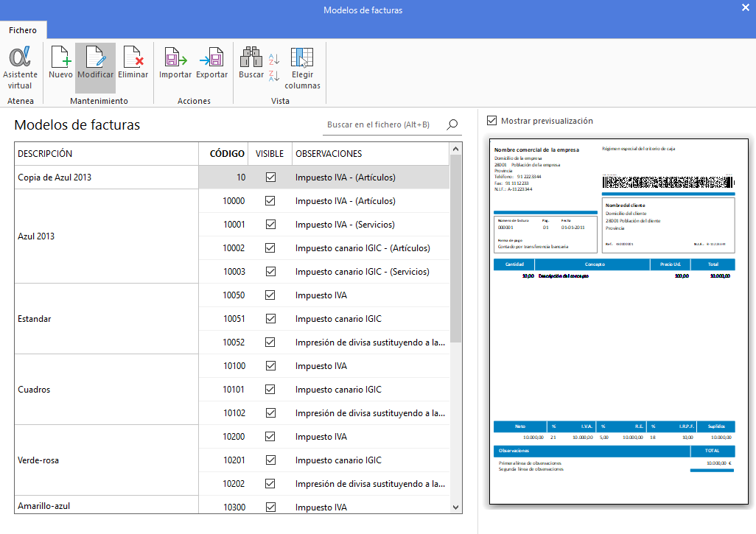
Task: Select the Estandar description cell
Action: 107,319
